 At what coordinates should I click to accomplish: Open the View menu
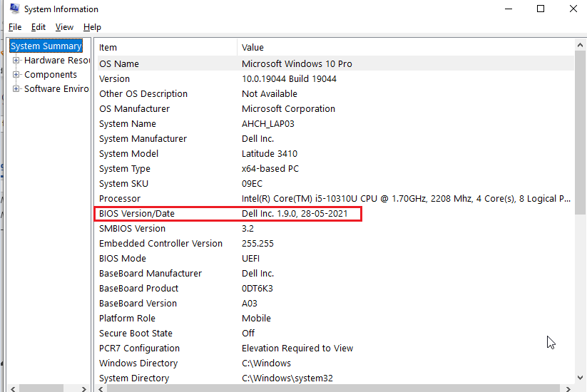click(x=64, y=27)
